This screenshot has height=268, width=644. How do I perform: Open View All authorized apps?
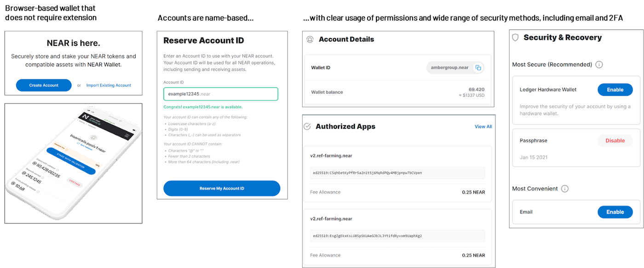[x=483, y=127]
